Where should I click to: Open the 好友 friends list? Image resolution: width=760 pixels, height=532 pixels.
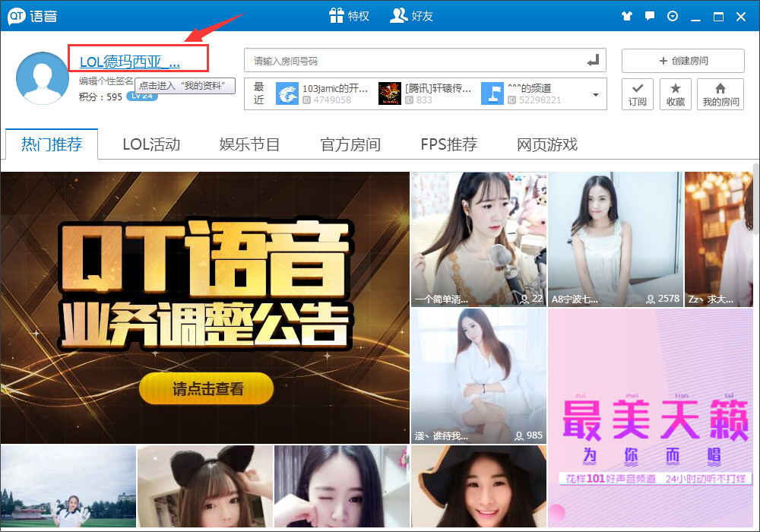[x=411, y=15]
